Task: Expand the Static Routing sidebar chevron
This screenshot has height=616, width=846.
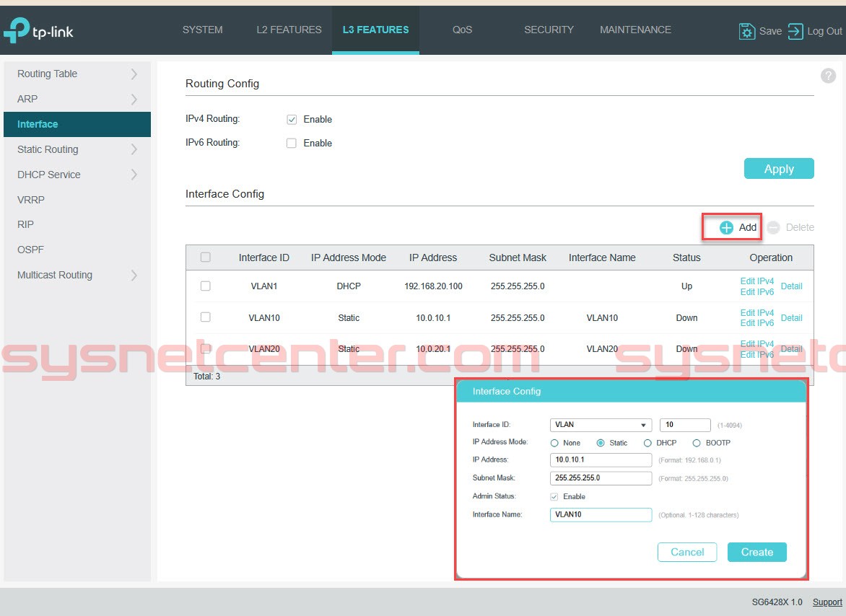Action: point(134,149)
